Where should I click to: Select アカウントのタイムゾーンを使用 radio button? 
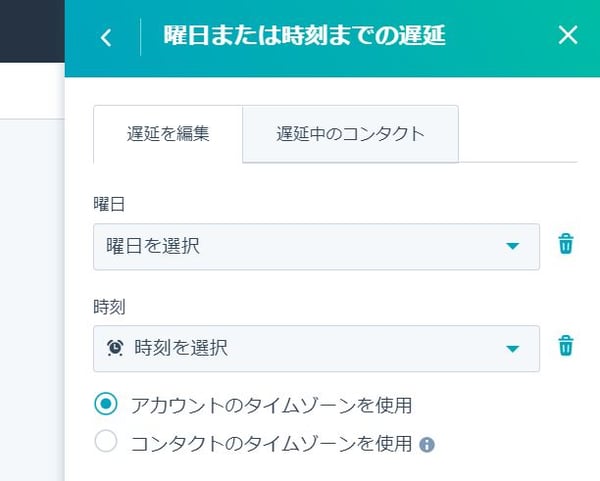(x=106, y=404)
